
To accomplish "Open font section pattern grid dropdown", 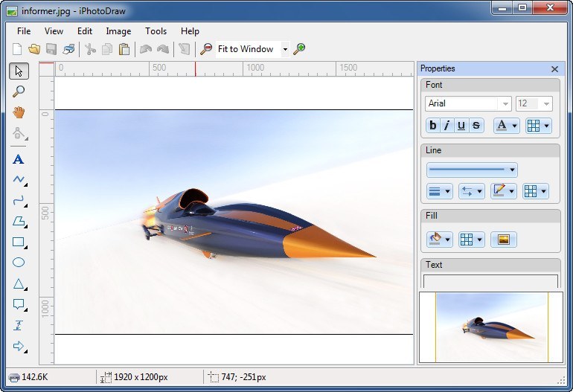I will click(539, 125).
